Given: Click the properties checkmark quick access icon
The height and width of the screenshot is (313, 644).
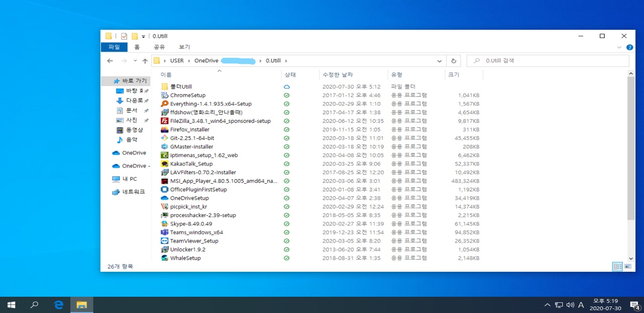Looking at the screenshot, I should 124,36.
